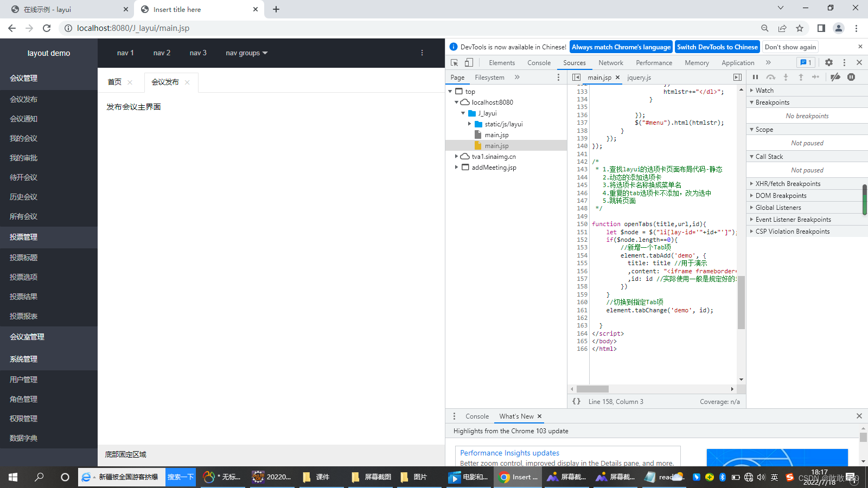
Task: Open the jquery.js editor tab
Action: (639, 77)
